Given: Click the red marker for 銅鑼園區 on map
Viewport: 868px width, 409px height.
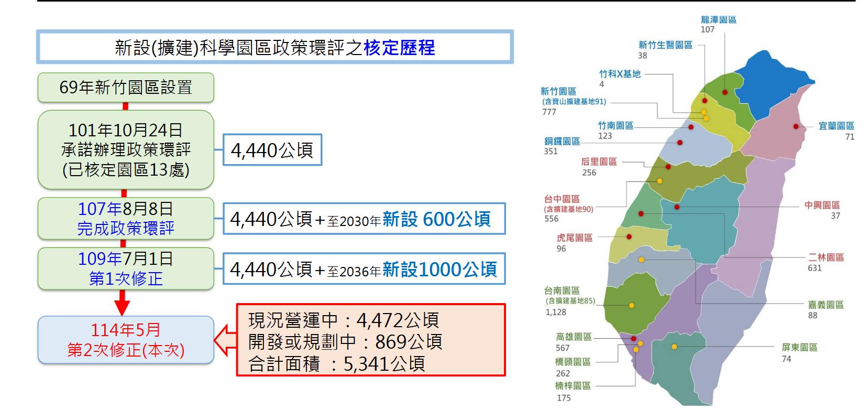Looking at the screenshot, I should point(679,143).
